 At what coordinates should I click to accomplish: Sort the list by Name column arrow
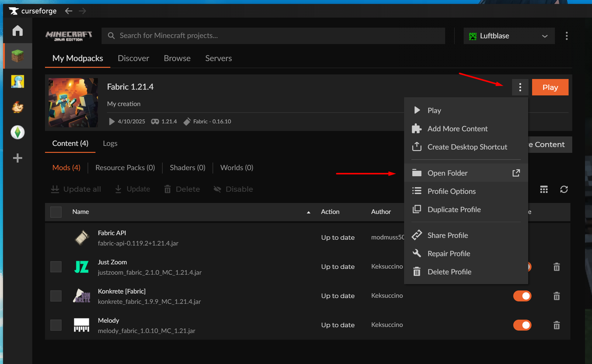point(308,212)
